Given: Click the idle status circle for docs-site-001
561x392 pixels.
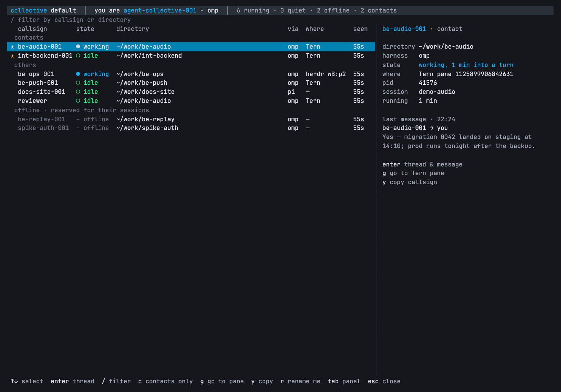Looking at the screenshot, I should (x=78, y=92).
